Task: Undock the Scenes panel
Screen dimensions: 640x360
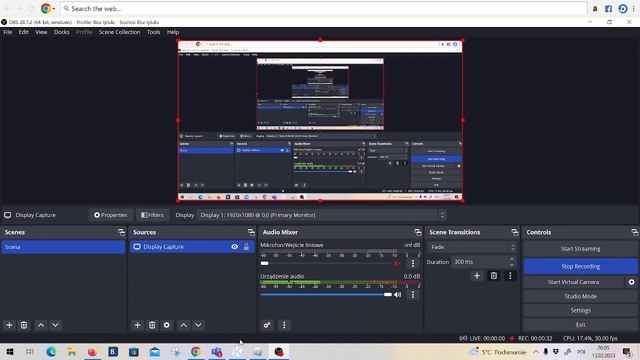Action: pos(121,232)
